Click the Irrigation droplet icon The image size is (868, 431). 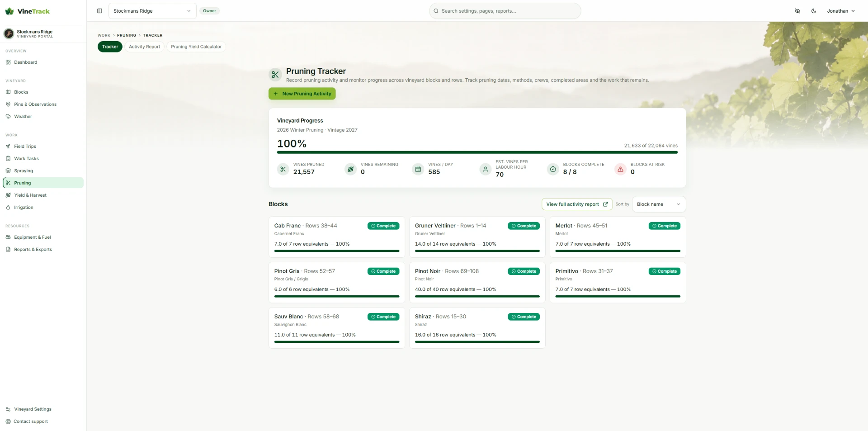pos(8,207)
